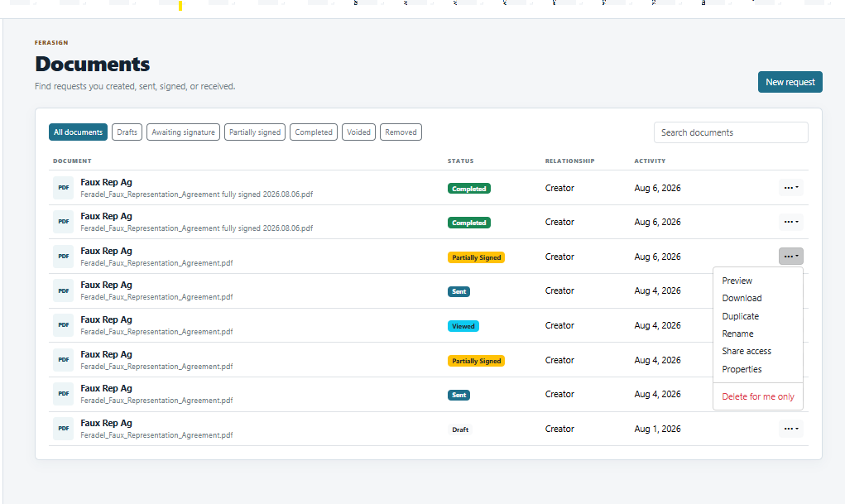Screen dimensions: 845x504
Task: Pick Duplicate from the open menu
Action: point(740,316)
